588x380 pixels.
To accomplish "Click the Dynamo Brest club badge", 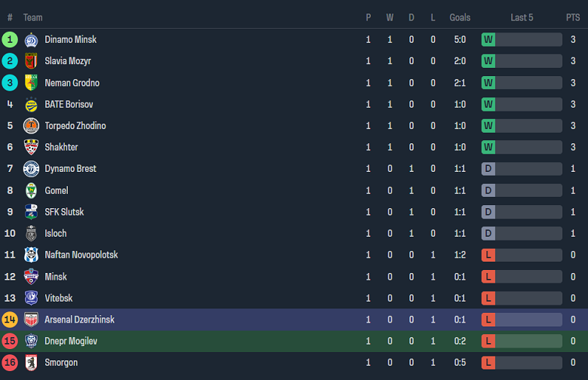I will click(x=31, y=169).
